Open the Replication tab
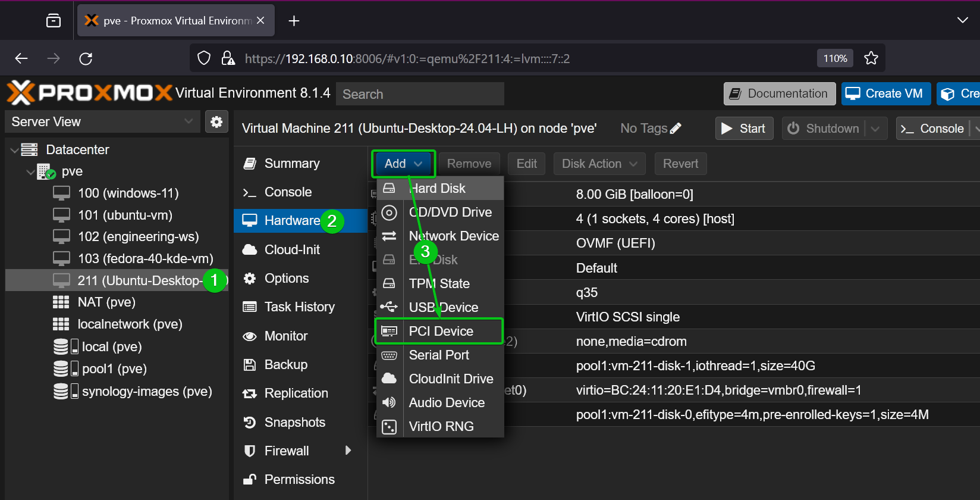 coord(301,393)
